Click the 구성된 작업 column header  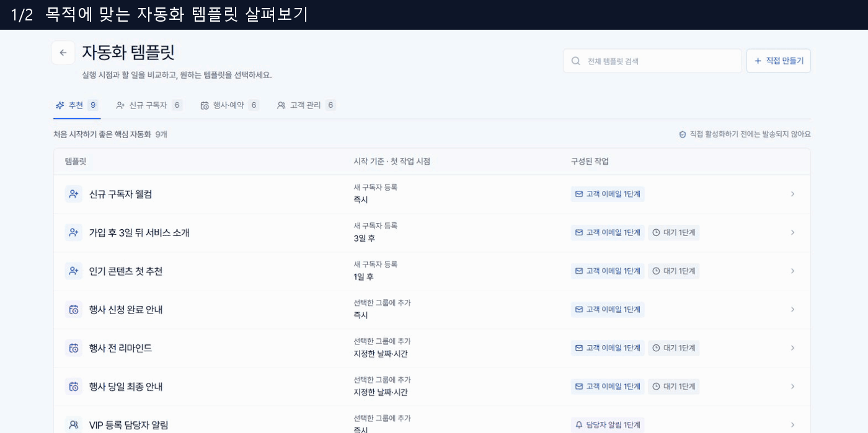pyautogui.click(x=590, y=161)
